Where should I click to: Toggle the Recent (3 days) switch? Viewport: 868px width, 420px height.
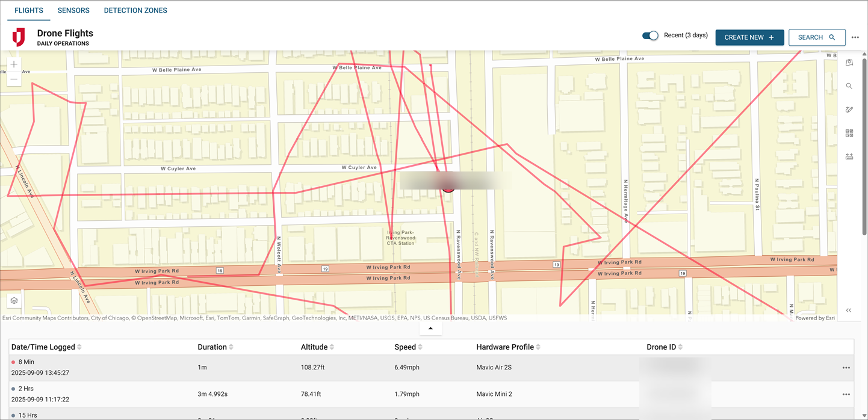click(x=650, y=36)
